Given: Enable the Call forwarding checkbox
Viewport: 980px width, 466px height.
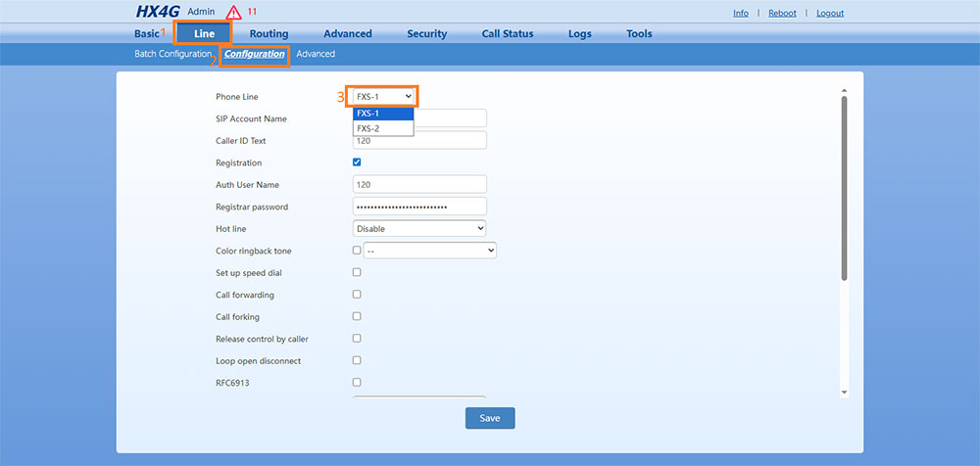Looking at the screenshot, I should pyautogui.click(x=357, y=295).
